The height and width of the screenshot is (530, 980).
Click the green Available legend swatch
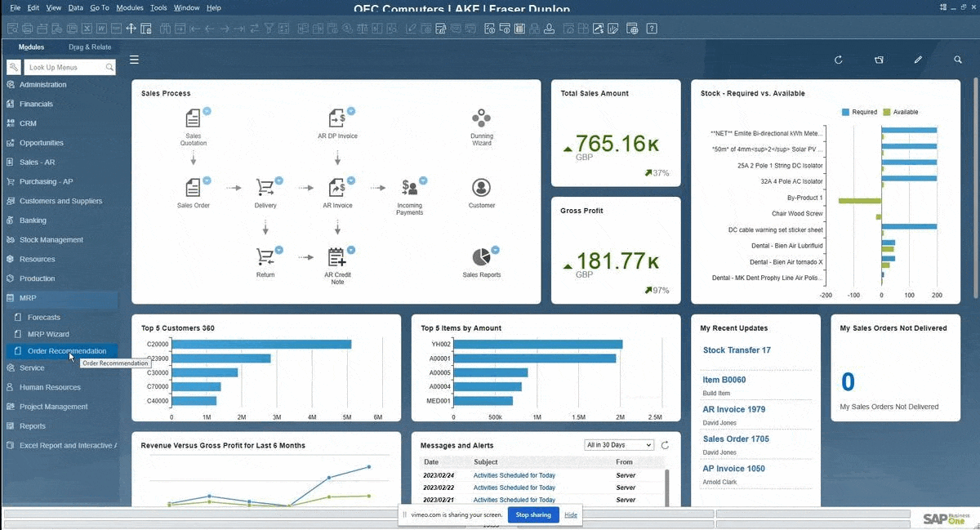(886, 112)
